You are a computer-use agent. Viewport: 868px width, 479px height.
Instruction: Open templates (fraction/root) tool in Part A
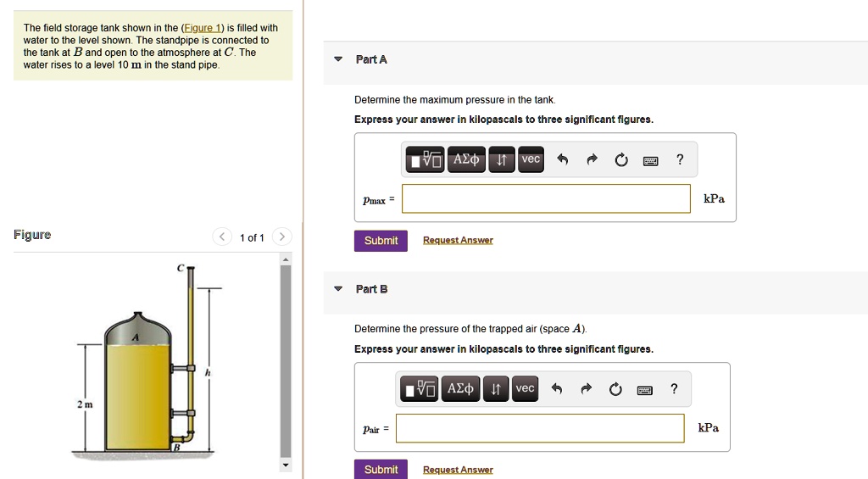pyautogui.click(x=426, y=159)
